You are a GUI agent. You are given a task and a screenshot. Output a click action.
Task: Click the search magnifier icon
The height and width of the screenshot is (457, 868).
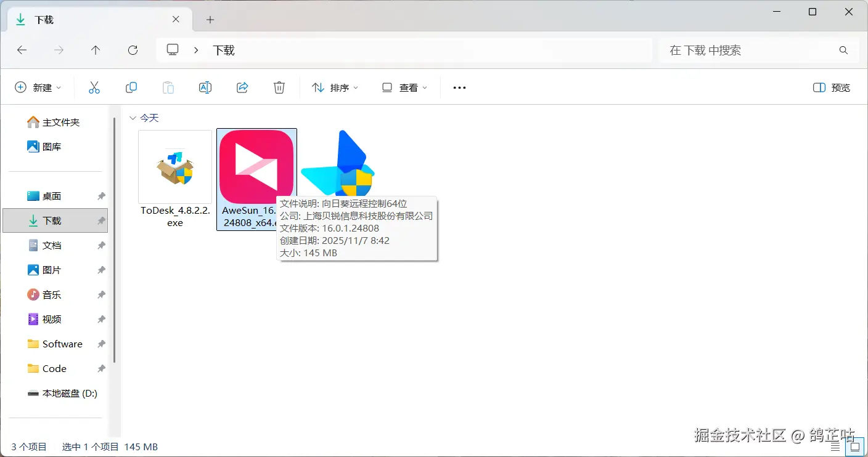pyautogui.click(x=843, y=51)
